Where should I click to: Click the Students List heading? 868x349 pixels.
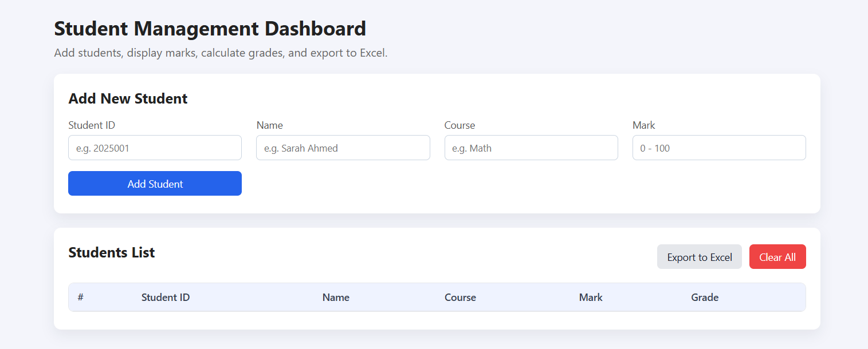111,252
